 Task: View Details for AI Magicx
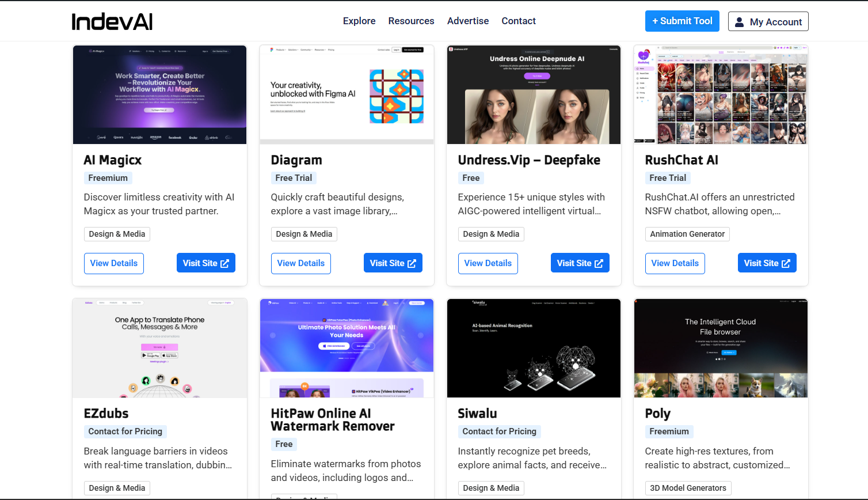click(114, 263)
